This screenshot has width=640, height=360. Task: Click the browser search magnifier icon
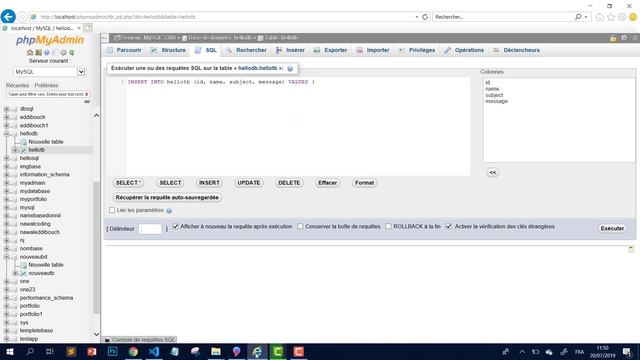point(578,17)
